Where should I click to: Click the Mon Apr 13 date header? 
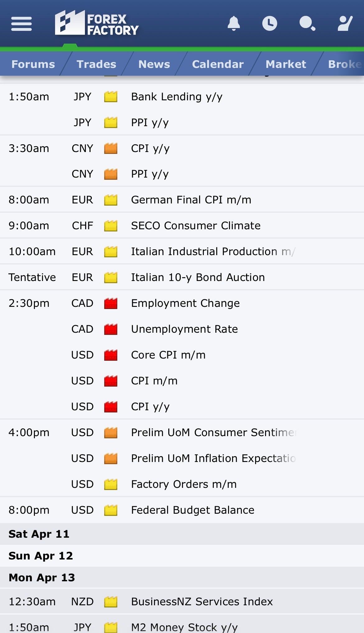(x=42, y=578)
